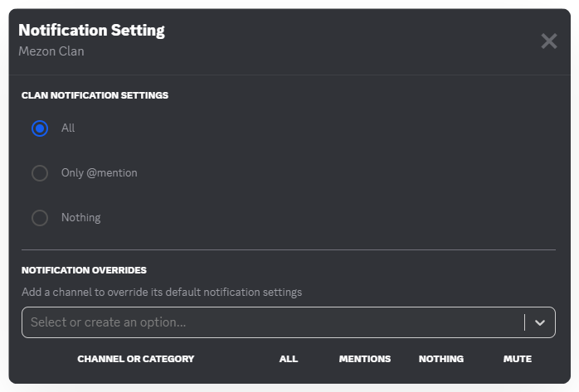Click the Mute column header

518,359
